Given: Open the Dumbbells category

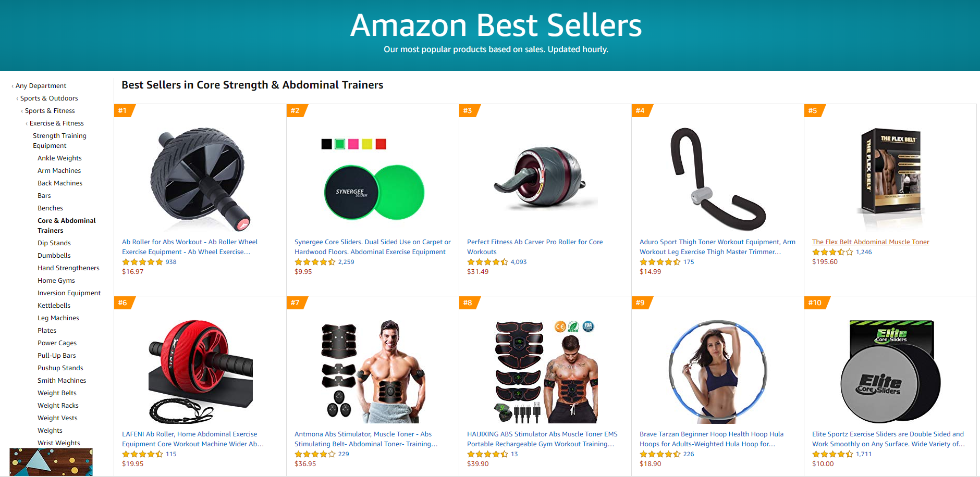Looking at the screenshot, I should [54, 256].
